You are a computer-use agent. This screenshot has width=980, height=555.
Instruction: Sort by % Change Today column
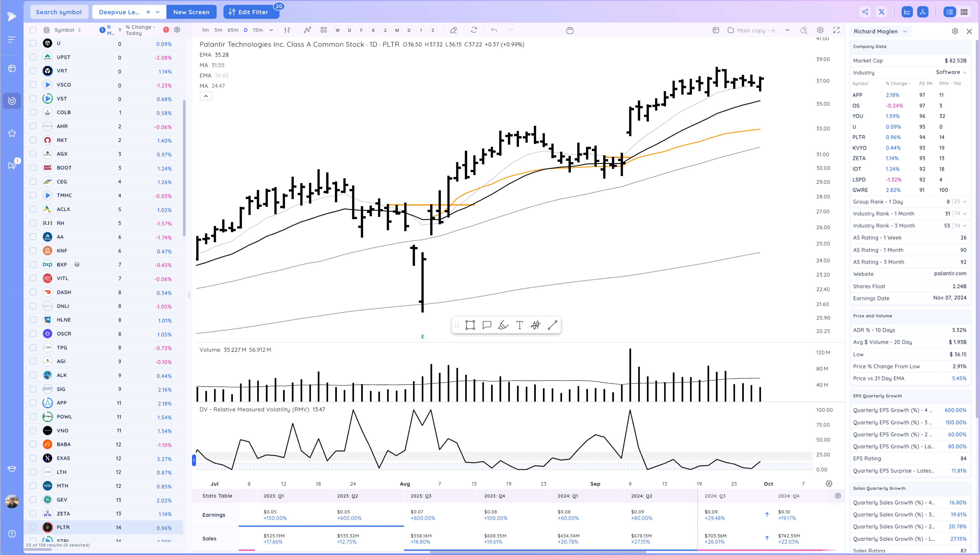[x=141, y=30]
